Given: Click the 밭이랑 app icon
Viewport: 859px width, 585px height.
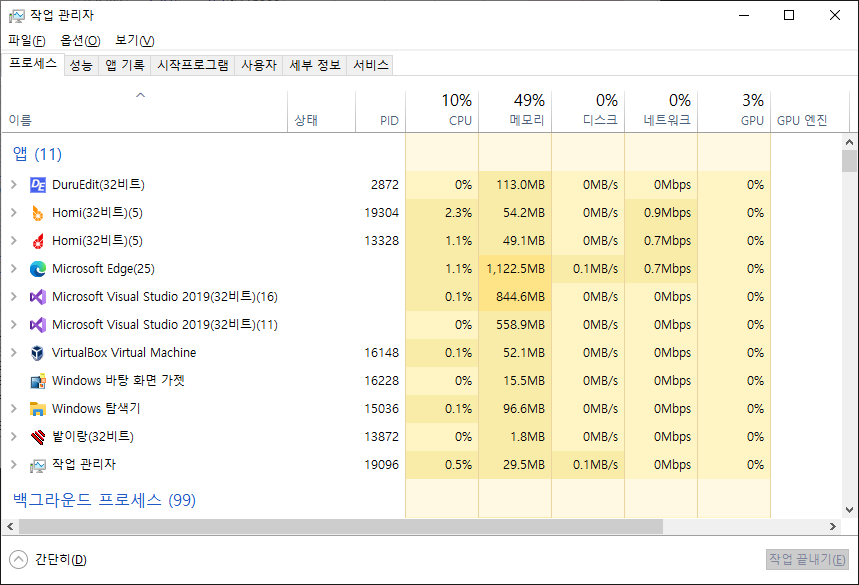Looking at the screenshot, I should [x=38, y=437].
